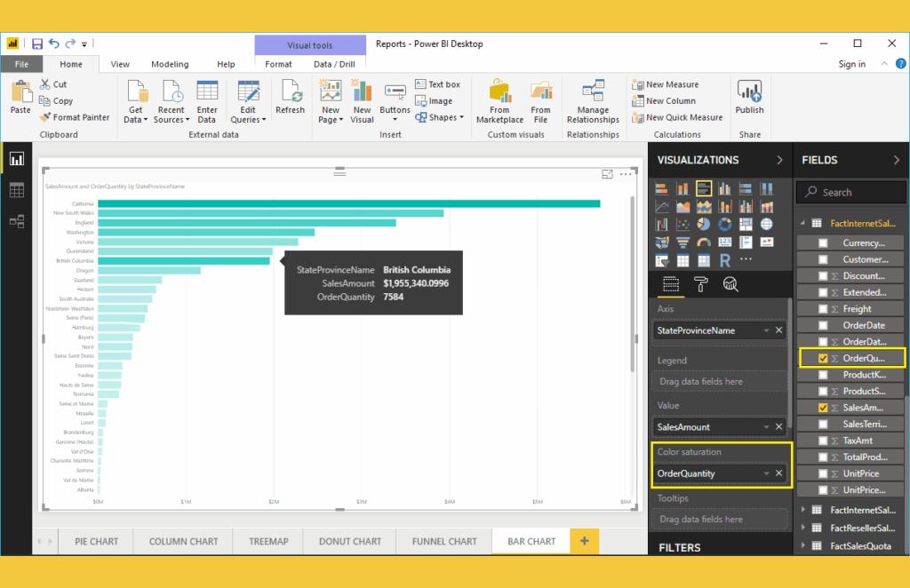This screenshot has width=910, height=588.
Task: Click the chart's vertical scrollbar
Action: coord(632,284)
